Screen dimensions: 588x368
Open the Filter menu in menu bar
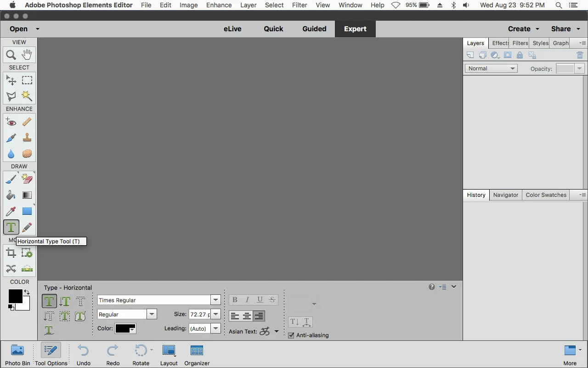(x=300, y=5)
